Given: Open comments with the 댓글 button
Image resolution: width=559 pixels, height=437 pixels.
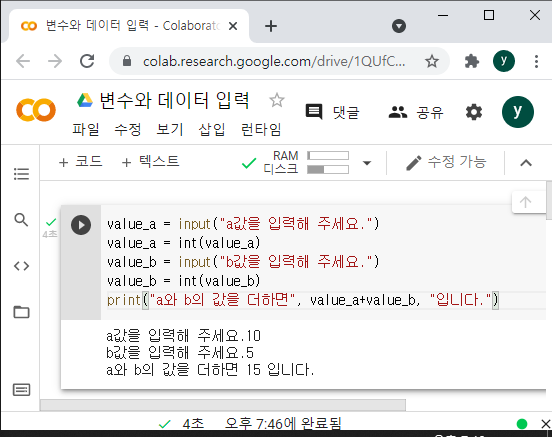Looking at the screenshot, I should (332, 112).
